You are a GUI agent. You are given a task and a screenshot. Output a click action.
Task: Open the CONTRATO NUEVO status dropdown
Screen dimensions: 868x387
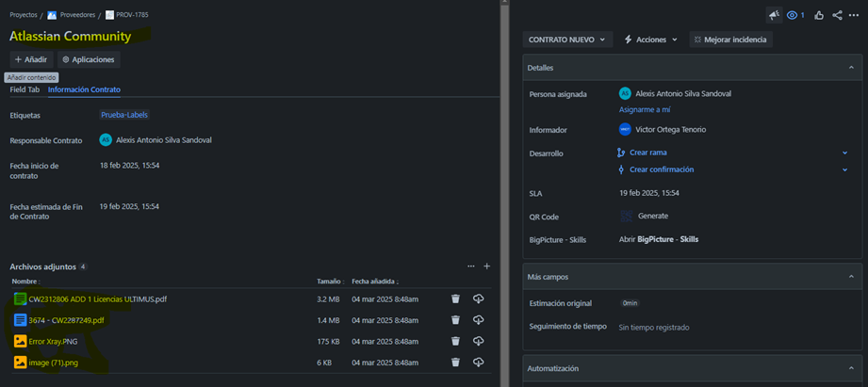pyautogui.click(x=567, y=40)
